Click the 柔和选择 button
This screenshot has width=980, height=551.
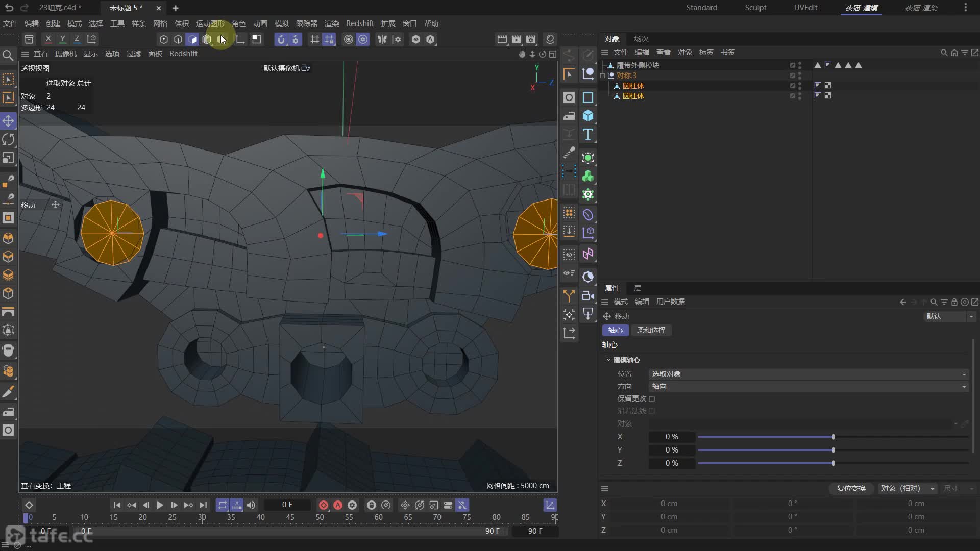pyautogui.click(x=651, y=330)
